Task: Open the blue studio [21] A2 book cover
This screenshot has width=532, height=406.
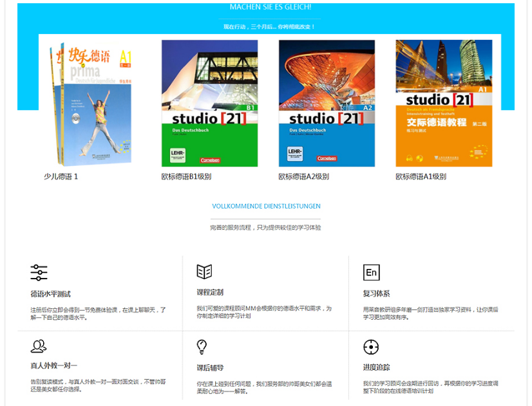Action: click(327, 104)
